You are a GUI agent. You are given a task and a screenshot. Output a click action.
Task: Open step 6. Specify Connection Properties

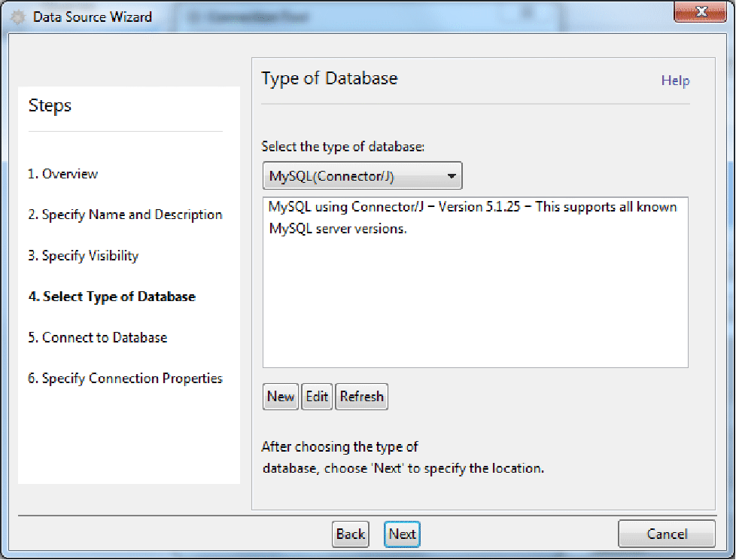[125, 379]
